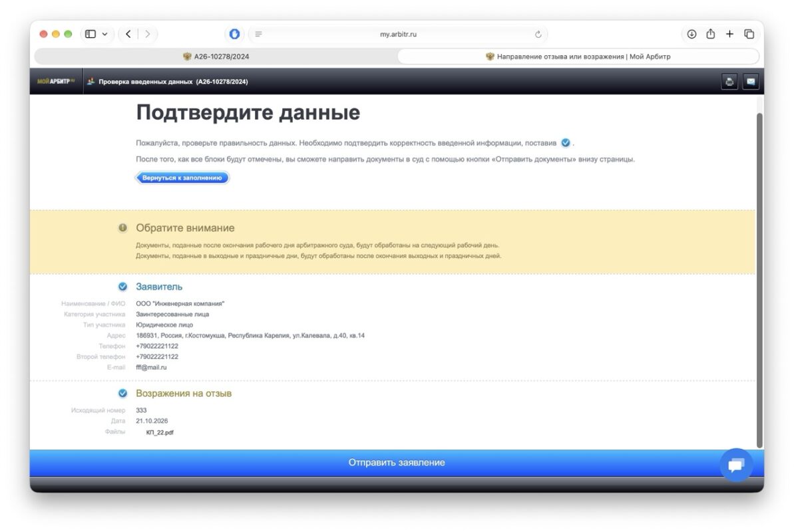
Task: Open the КП_22.pdf file
Action: pos(160,432)
